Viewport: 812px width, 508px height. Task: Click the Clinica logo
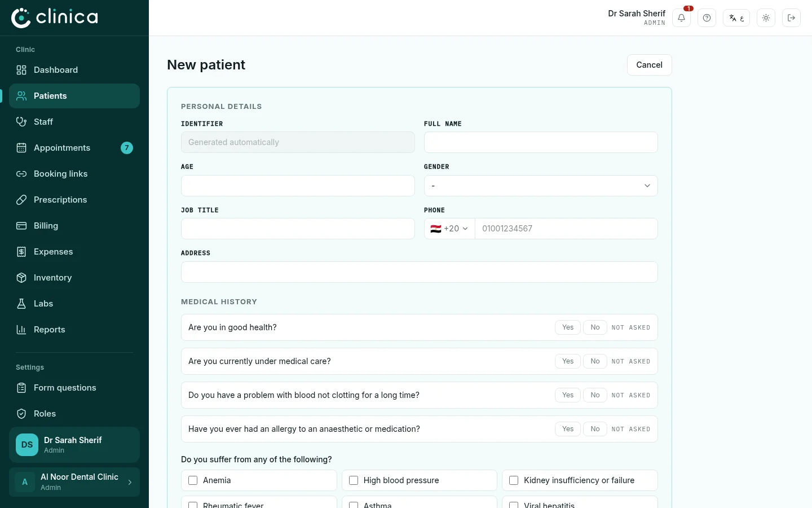[55, 17]
